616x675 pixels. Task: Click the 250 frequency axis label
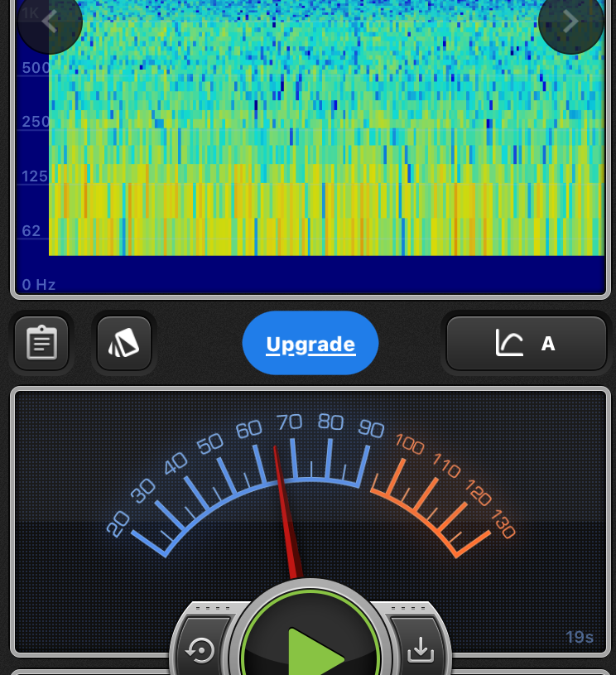pyautogui.click(x=35, y=122)
